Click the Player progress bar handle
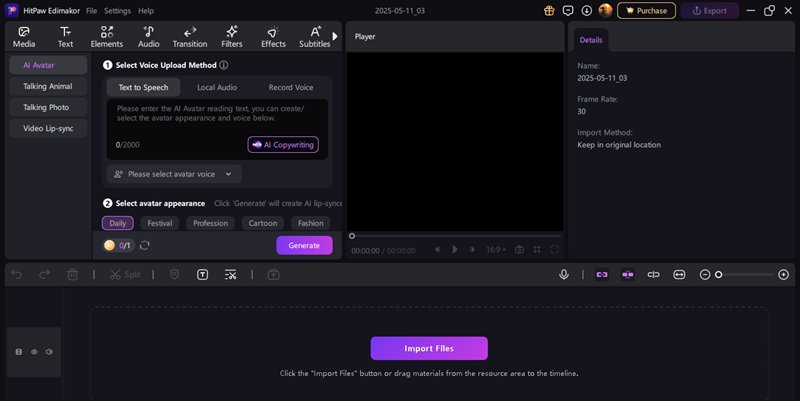This screenshot has height=401, width=800. tap(352, 236)
